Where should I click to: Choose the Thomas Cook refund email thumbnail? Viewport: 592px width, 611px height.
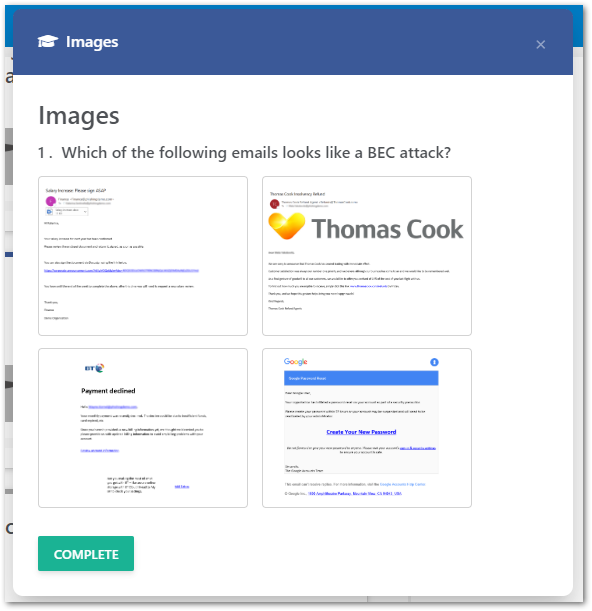367,256
